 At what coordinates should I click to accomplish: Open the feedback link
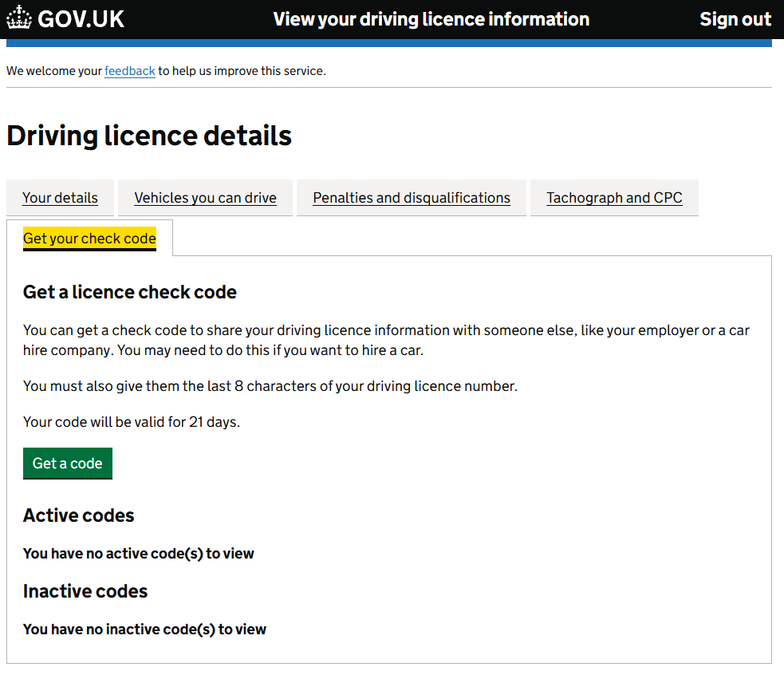[129, 71]
